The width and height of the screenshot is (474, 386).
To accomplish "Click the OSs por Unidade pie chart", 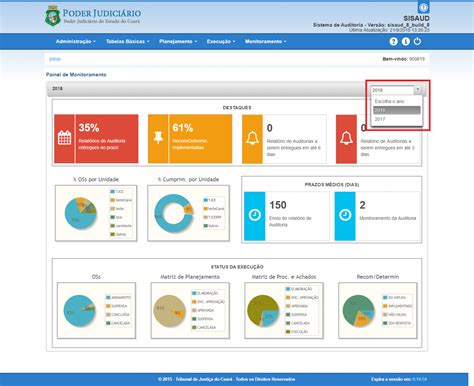I will (81, 214).
